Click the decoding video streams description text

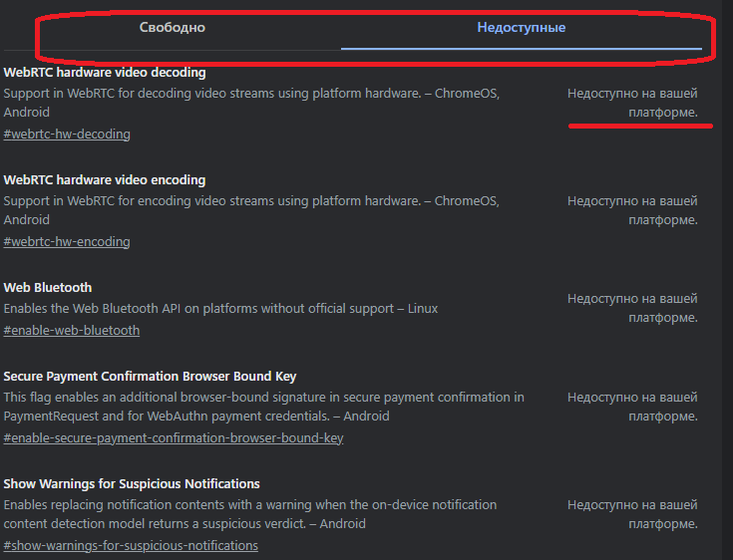pos(251,103)
